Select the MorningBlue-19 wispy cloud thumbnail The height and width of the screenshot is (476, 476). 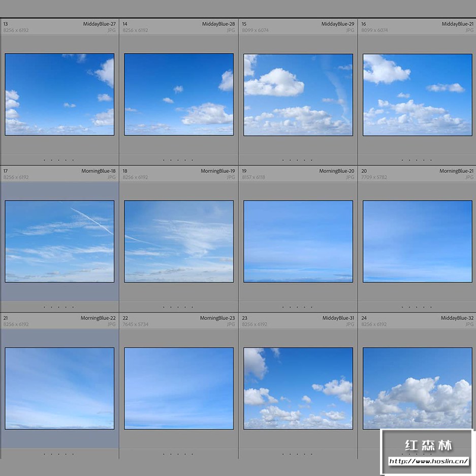[179, 241]
